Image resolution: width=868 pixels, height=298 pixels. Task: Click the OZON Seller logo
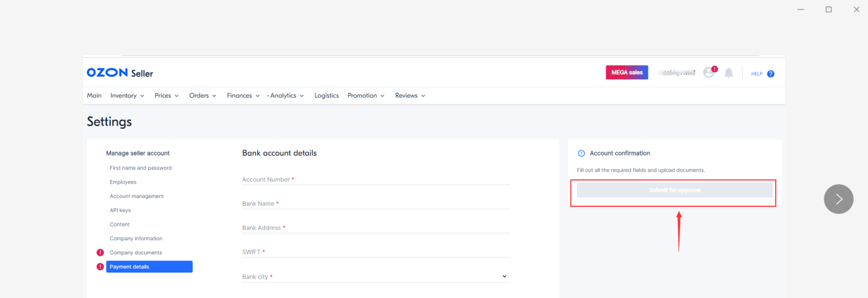120,73
